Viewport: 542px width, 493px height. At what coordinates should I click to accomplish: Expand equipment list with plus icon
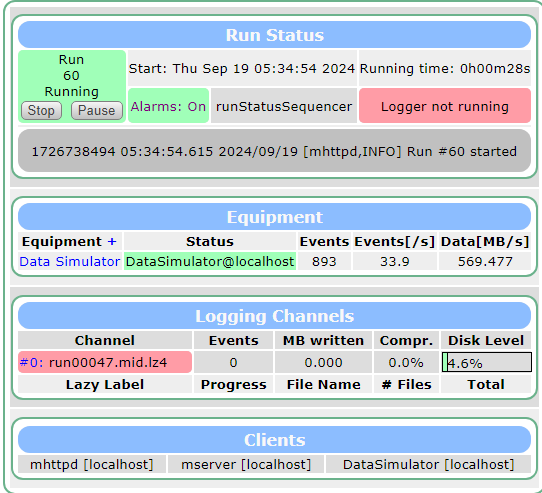112,241
